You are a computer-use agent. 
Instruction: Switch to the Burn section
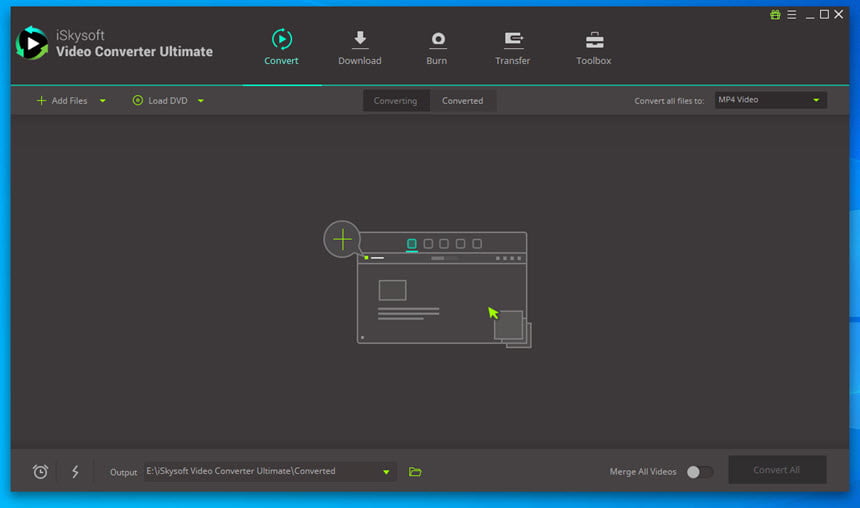tap(437, 47)
